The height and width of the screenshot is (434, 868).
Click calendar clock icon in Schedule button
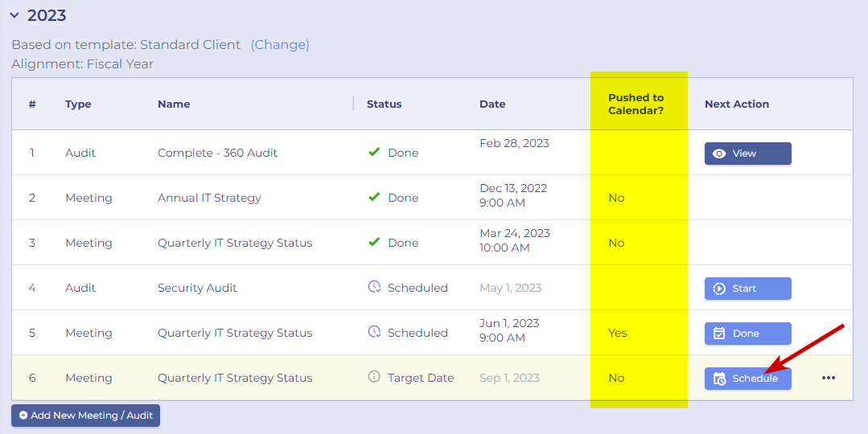click(x=719, y=379)
